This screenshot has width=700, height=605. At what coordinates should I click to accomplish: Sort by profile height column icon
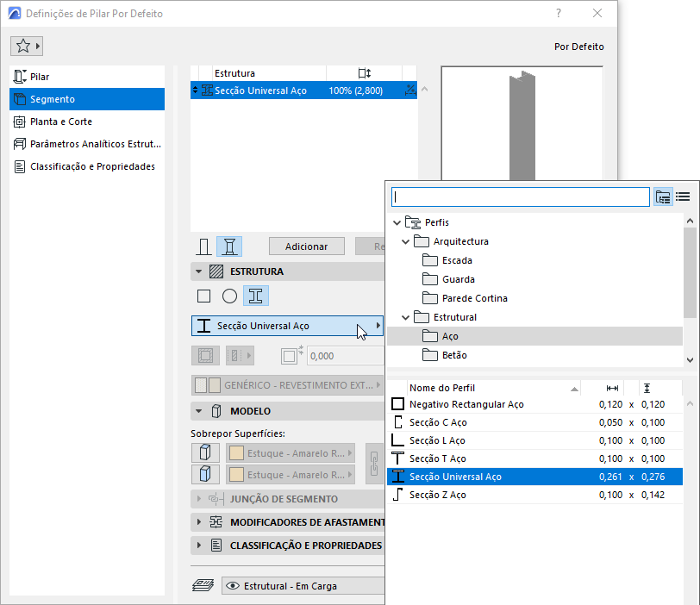647,388
